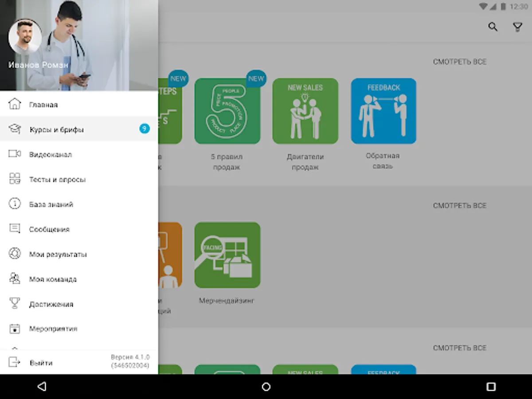Tap the status bar Wi-Fi signal icon

pyautogui.click(x=483, y=7)
